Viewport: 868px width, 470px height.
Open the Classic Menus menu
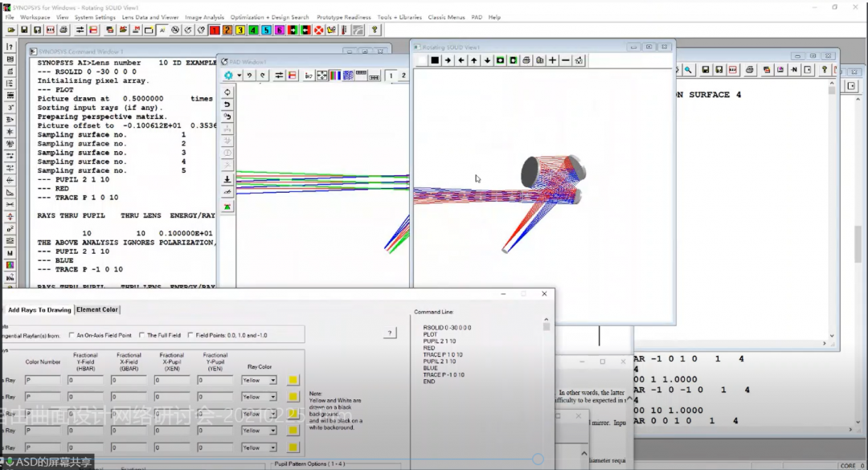(446, 17)
